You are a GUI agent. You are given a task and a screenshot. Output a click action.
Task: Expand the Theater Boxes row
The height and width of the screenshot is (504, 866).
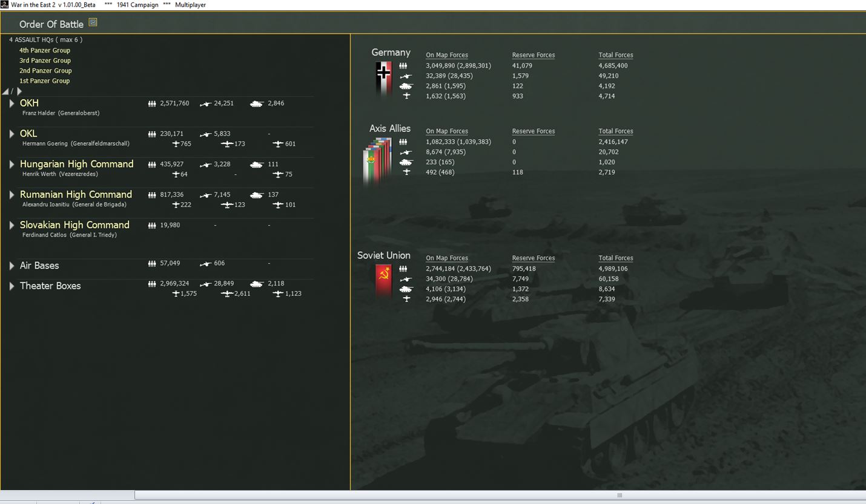click(x=12, y=286)
